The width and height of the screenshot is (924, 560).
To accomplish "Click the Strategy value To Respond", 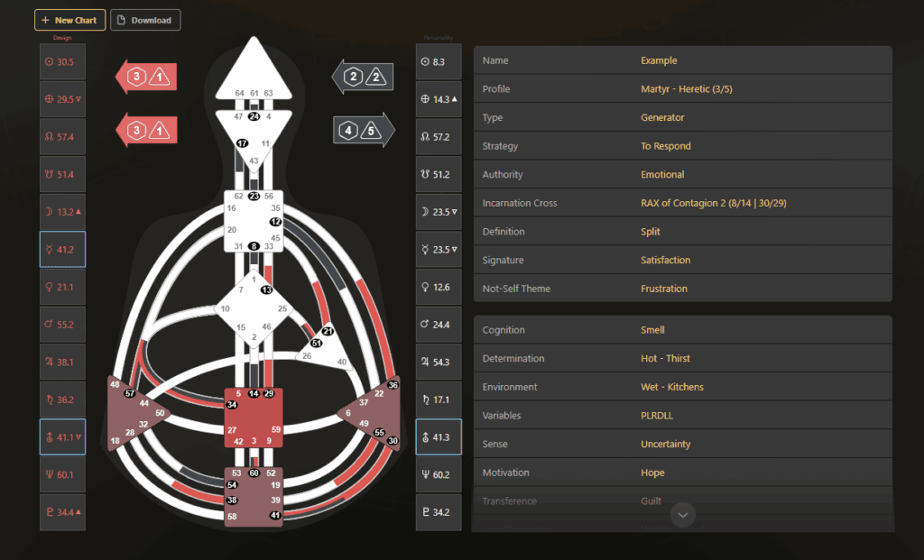I will [666, 146].
